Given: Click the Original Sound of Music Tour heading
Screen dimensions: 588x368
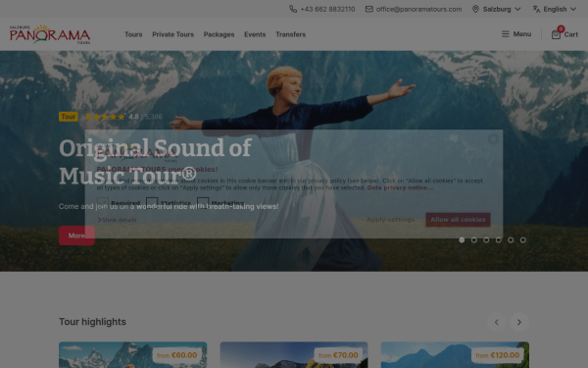Looking at the screenshot, I should pyautogui.click(x=155, y=162).
